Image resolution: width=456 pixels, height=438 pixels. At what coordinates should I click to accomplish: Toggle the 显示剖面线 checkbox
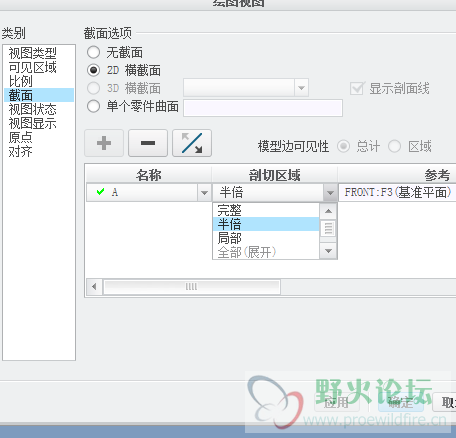pos(357,88)
